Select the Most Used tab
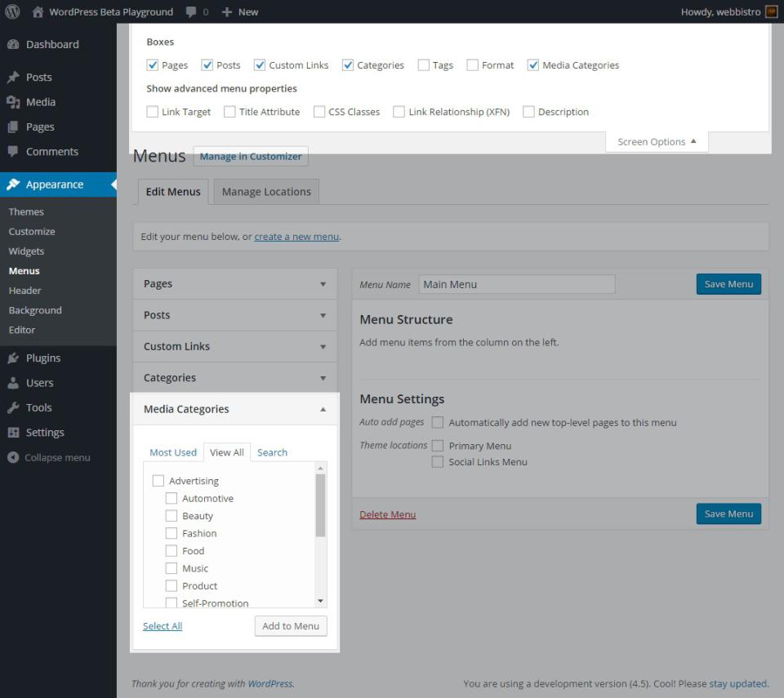 click(173, 452)
